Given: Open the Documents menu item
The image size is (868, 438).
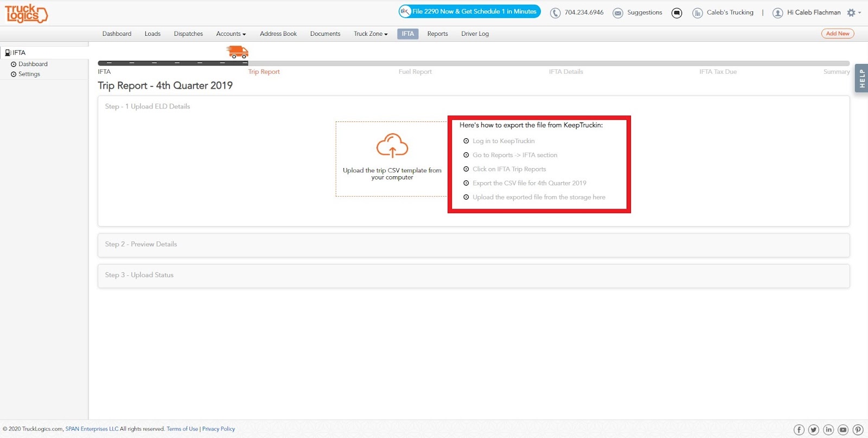Looking at the screenshot, I should [325, 34].
